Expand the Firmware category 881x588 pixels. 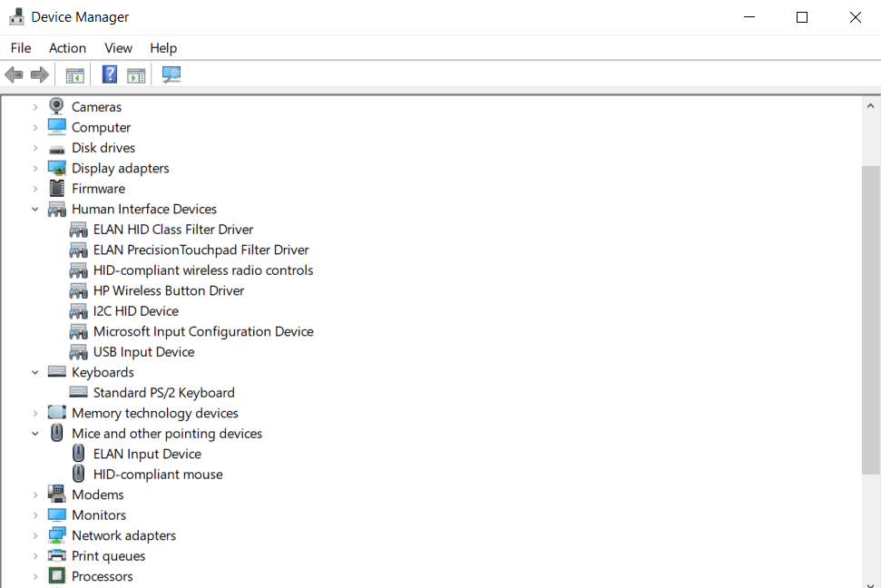(34, 189)
